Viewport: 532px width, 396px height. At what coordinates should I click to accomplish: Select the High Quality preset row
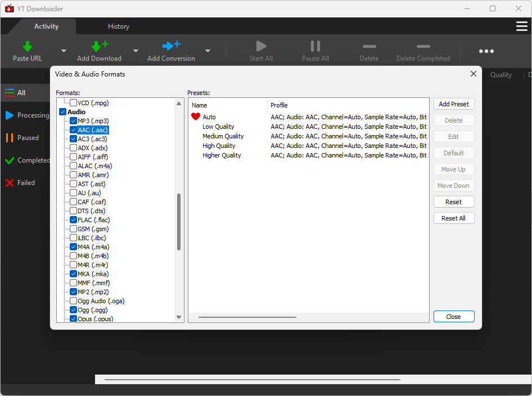click(309, 146)
